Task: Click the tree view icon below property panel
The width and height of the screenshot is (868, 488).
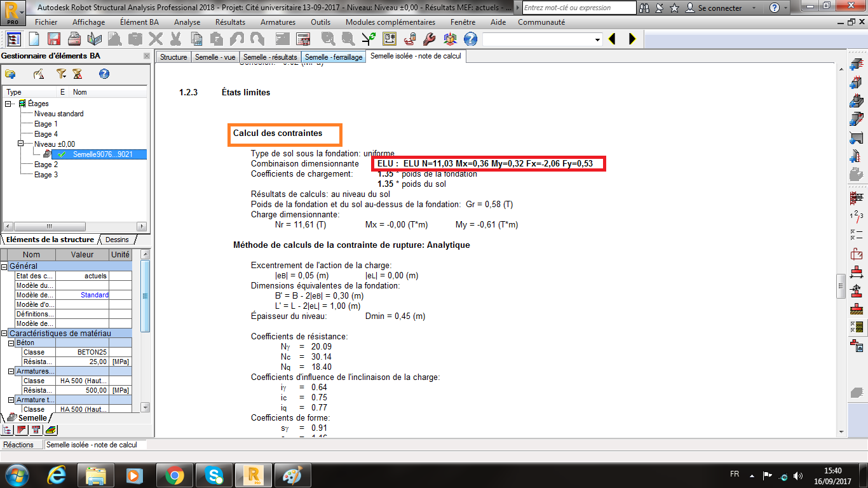Action: click(x=8, y=430)
